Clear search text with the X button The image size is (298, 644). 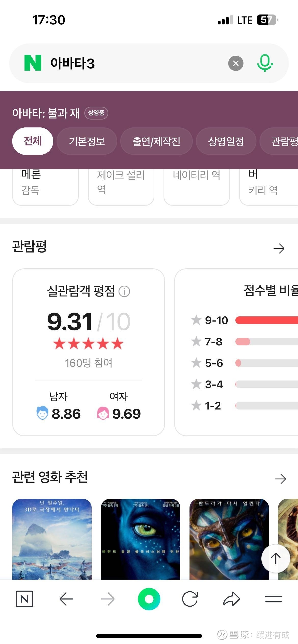(x=236, y=63)
